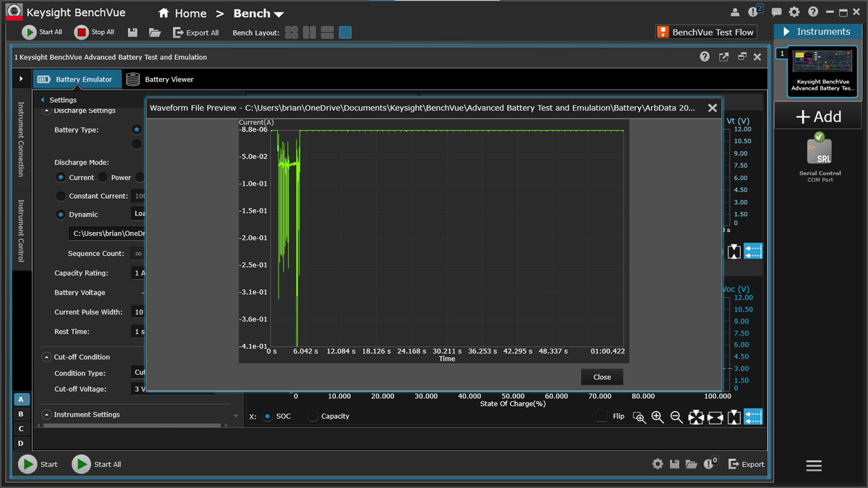Viewport: 868px width, 488px height.
Task: Enable the Flip checkbox
Action: 601,416
